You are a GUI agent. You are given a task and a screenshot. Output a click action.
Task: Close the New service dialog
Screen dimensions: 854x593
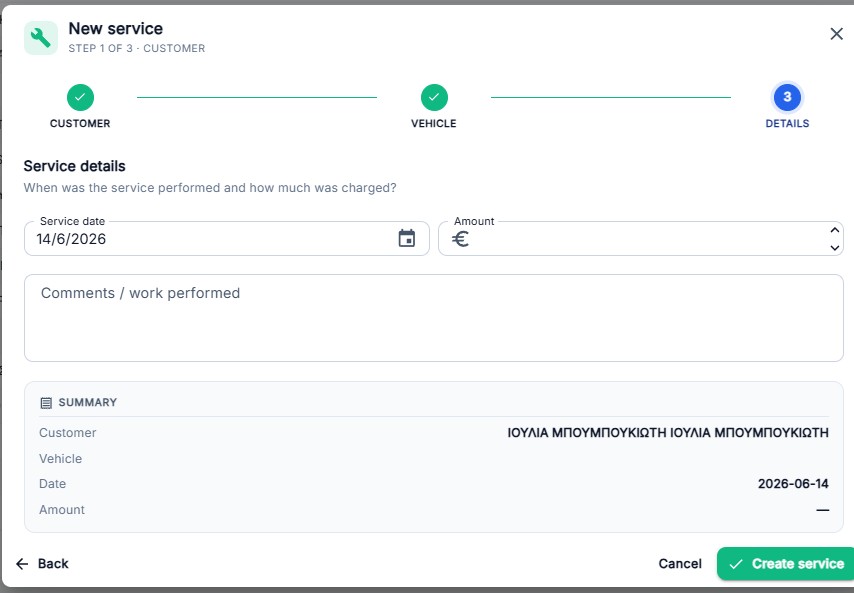[x=837, y=34]
